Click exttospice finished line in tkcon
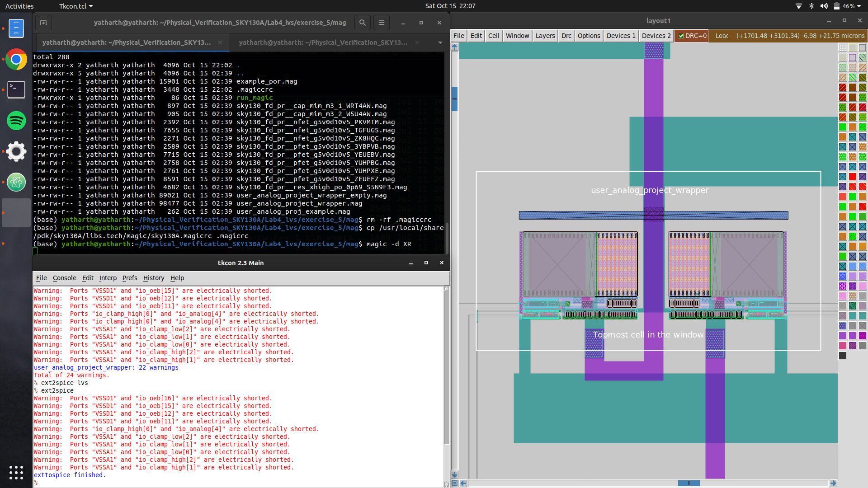This screenshot has width=868, height=488. click(70, 475)
